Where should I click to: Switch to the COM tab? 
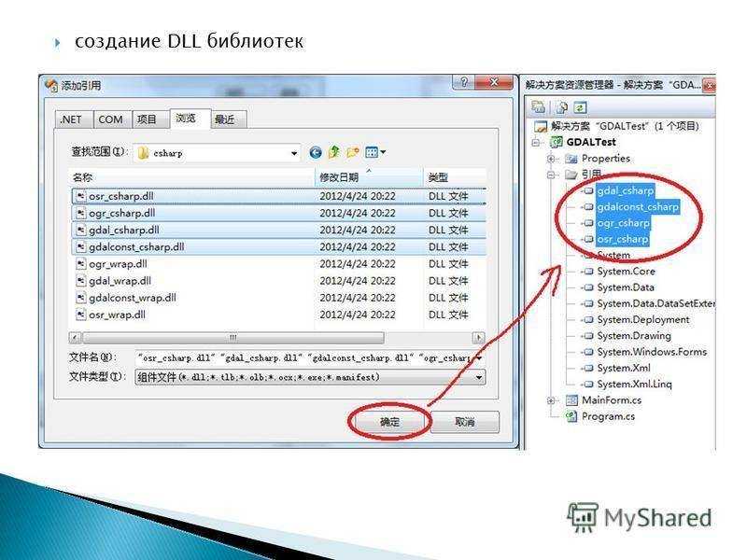(x=110, y=119)
